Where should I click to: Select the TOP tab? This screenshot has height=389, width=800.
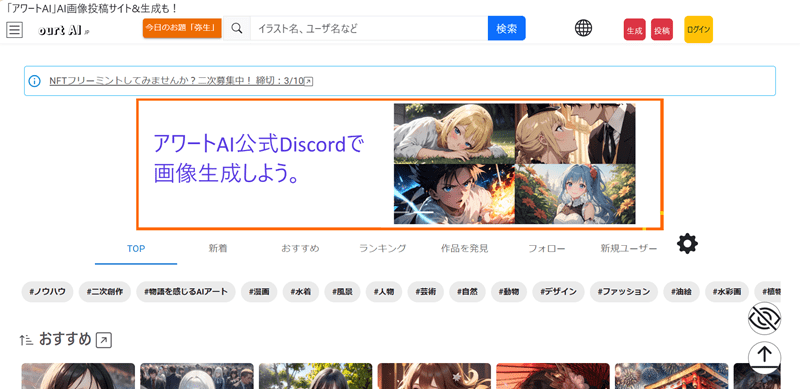click(136, 249)
